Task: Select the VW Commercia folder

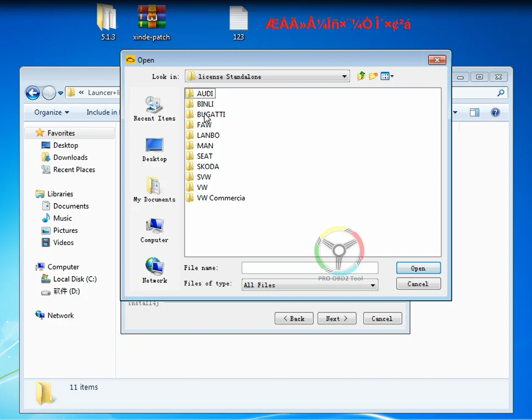Action: pyautogui.click(x=215, y=198)
